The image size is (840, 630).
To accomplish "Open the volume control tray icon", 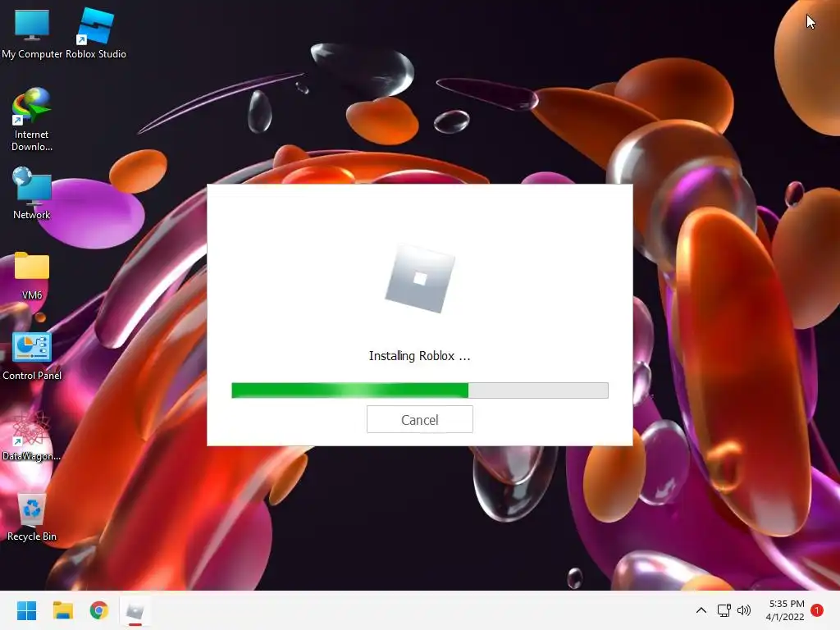I will point(744,610).
